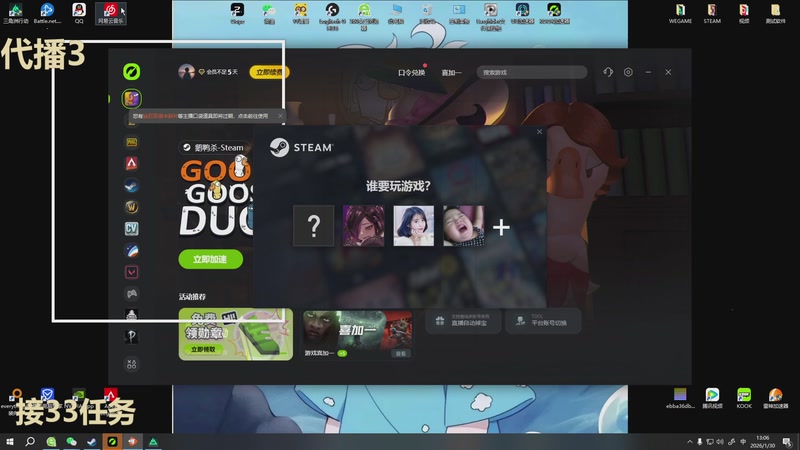Select the CV game icon in sidebar
Screen dimensions: 800x450
[x=132, y=229]
